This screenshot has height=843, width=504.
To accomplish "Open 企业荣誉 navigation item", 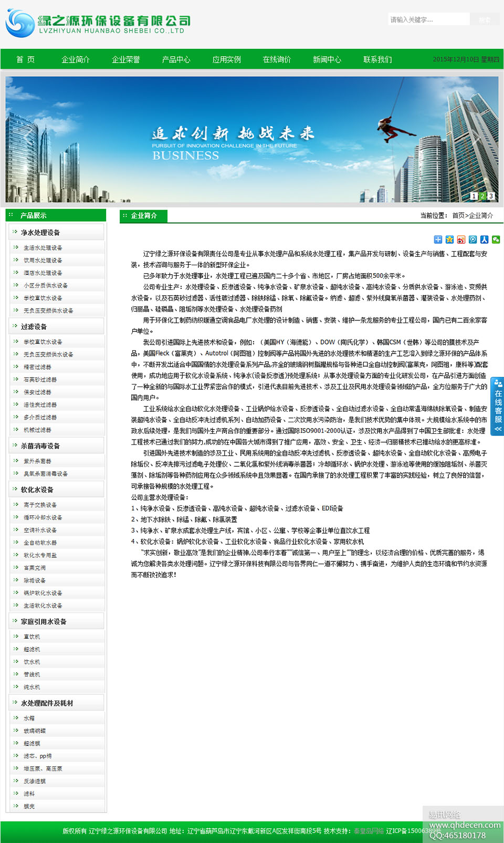I will point(126,59).
